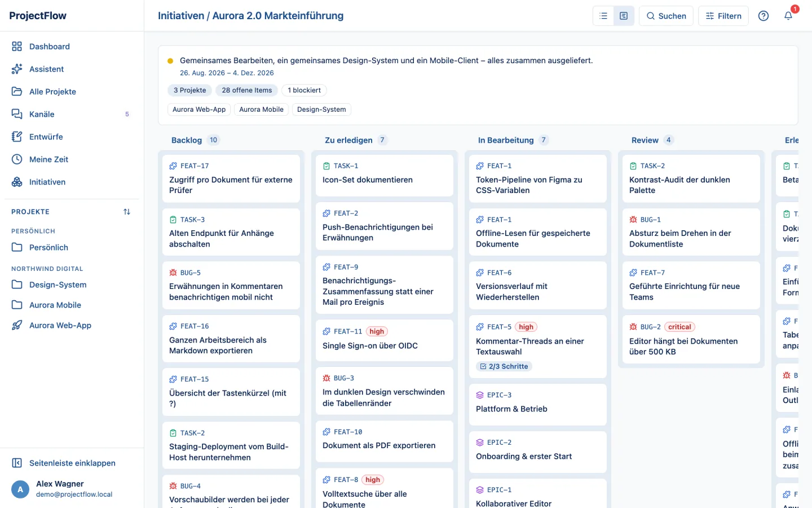Open the help question mark icon

click(764, 16)
